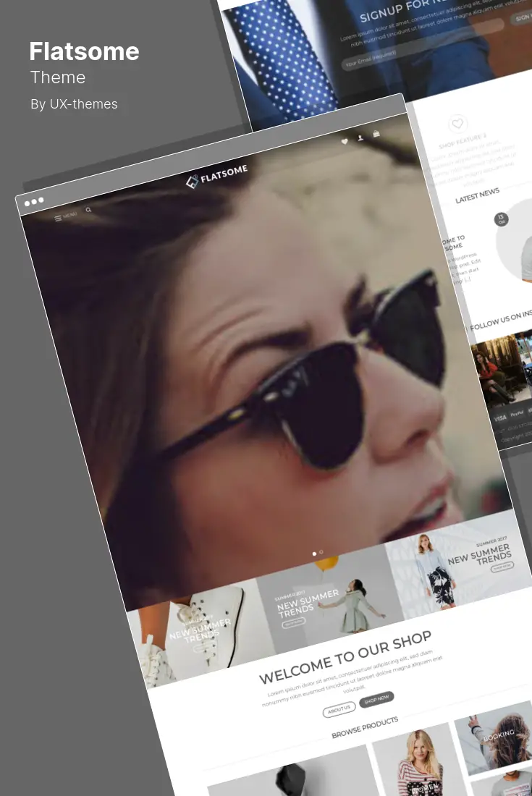This screenshot has width=532, height=796.
Task: Click the LATEST NEWS heading in back window
Action: 477,195
